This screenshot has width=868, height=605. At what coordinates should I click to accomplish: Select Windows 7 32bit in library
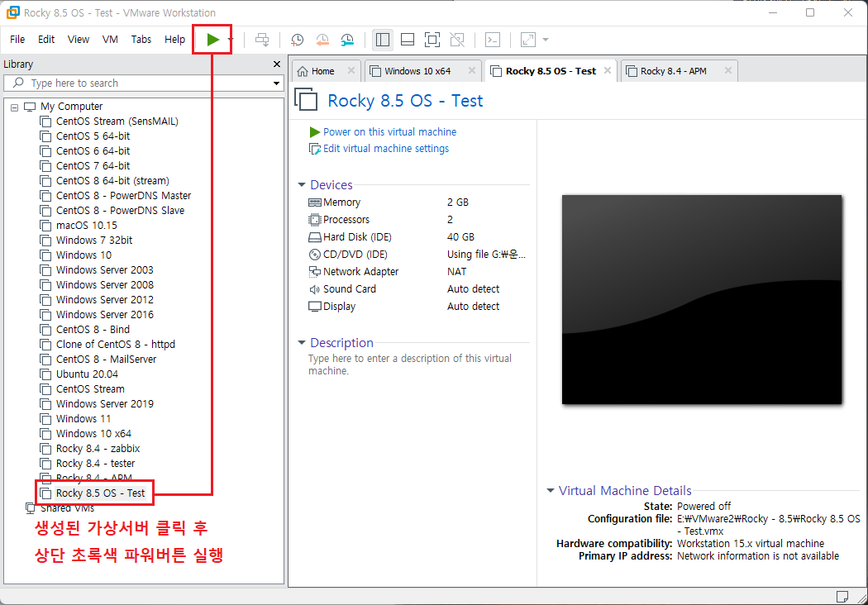click(x=94, y=241)
